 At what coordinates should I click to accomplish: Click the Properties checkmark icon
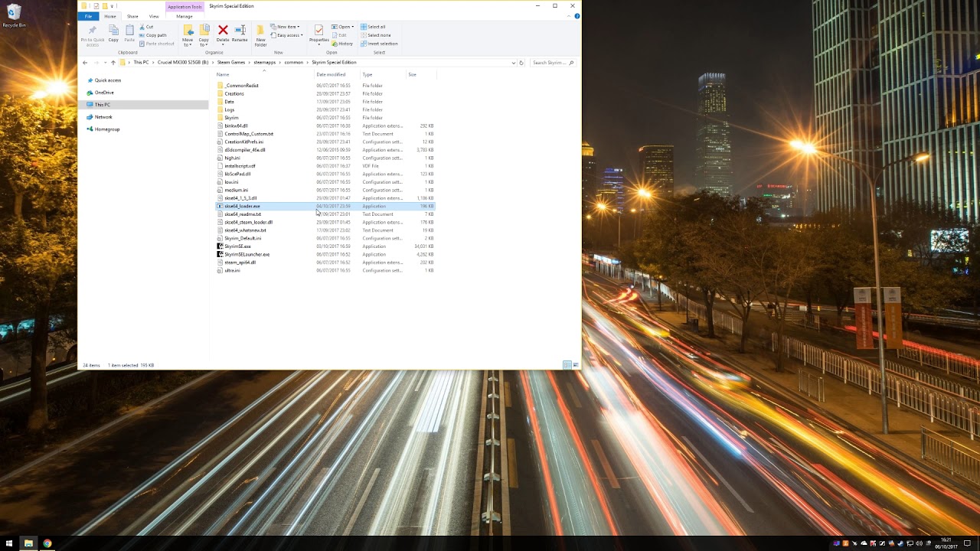pyautogui.click(x=319, y=30)
